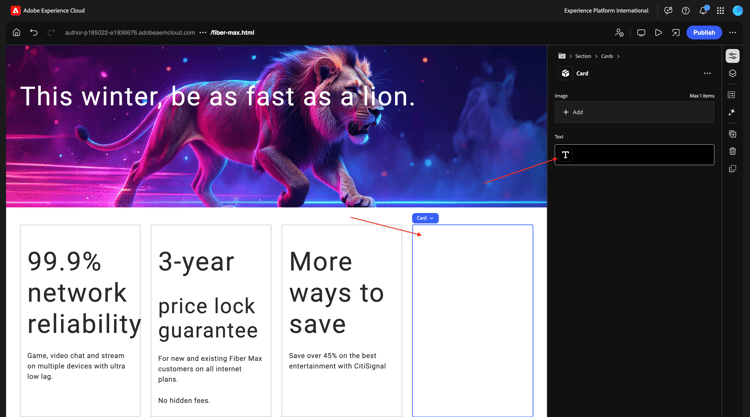Redo the last edit

coord(51,33)
